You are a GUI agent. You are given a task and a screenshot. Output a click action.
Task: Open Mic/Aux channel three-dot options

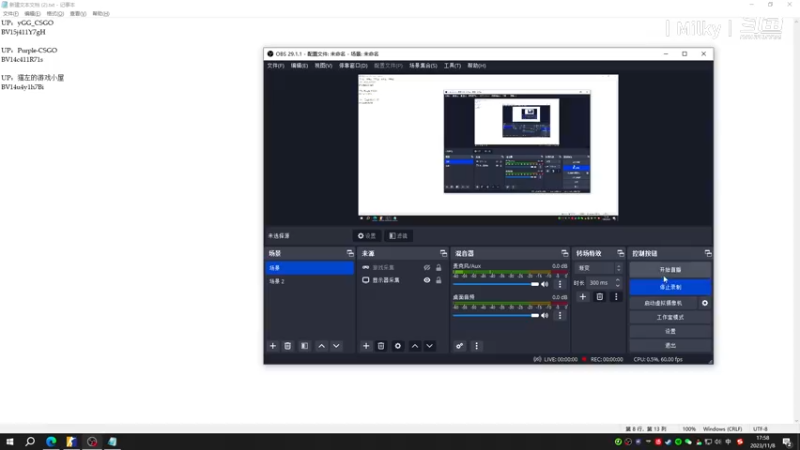click(560, 284)
